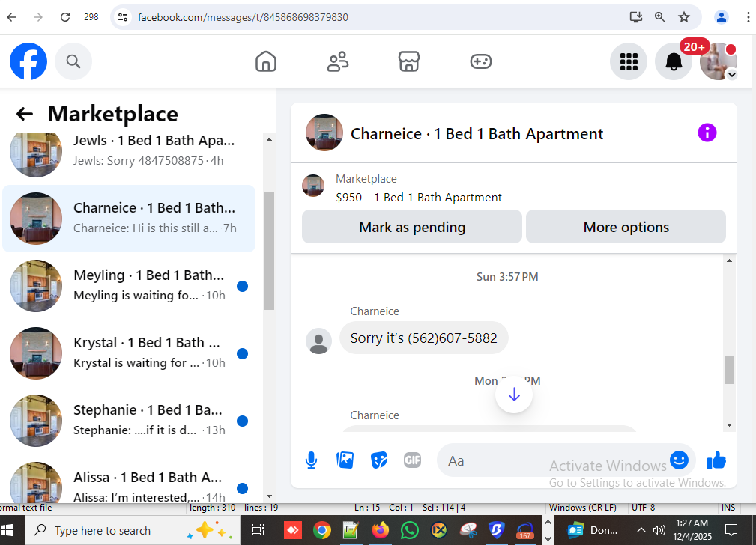
Task: Click Charneice's chat header avatar
Action: click(324, 133)
